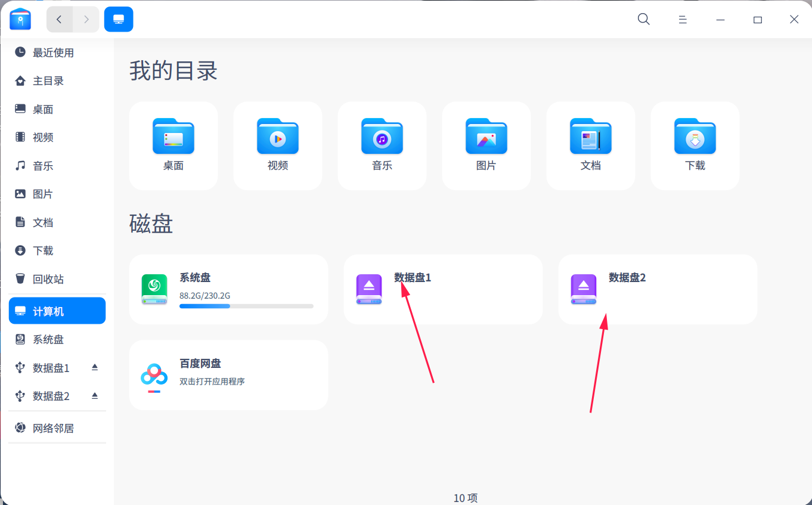This screenshot has width=812, height=505.
Task: Open the search icon in the titlebar
Action: 643,19
